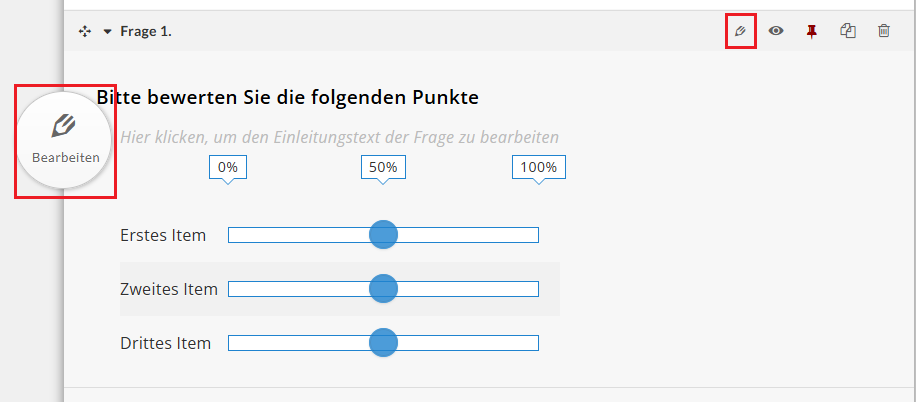Click the move handle next to Frage 1
Image resolution: width=916 pixels, height=402 pixels.
click(85, 32)
